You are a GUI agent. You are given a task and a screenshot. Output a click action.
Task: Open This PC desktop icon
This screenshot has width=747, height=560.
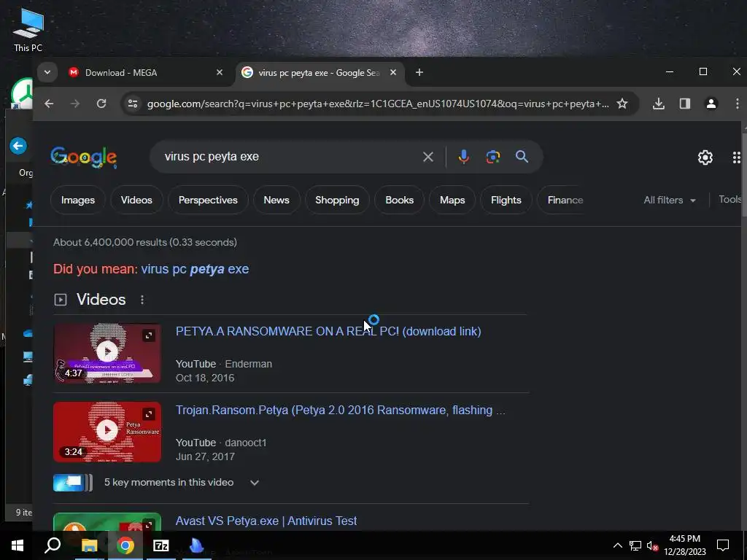pyautogui.click(x=28, y=29)
